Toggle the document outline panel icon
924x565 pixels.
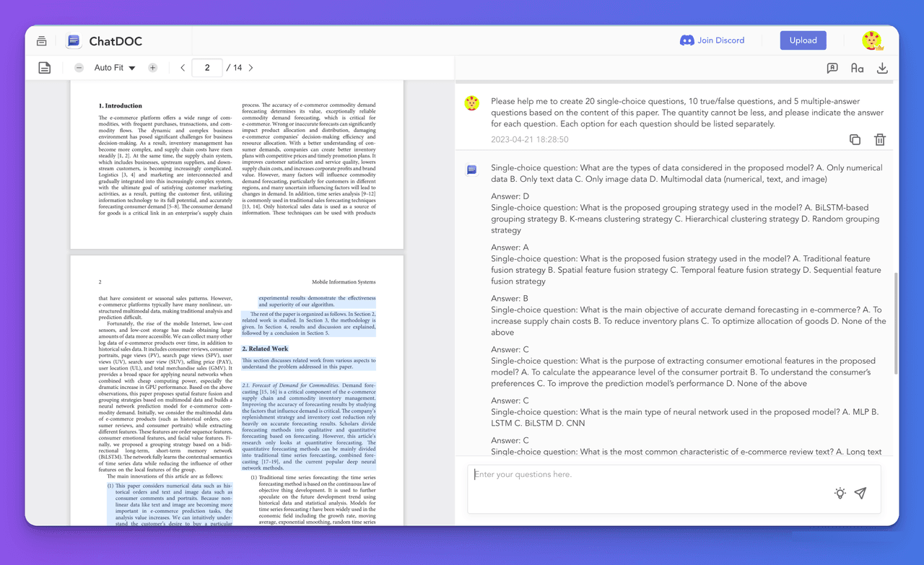click(45, 68)
